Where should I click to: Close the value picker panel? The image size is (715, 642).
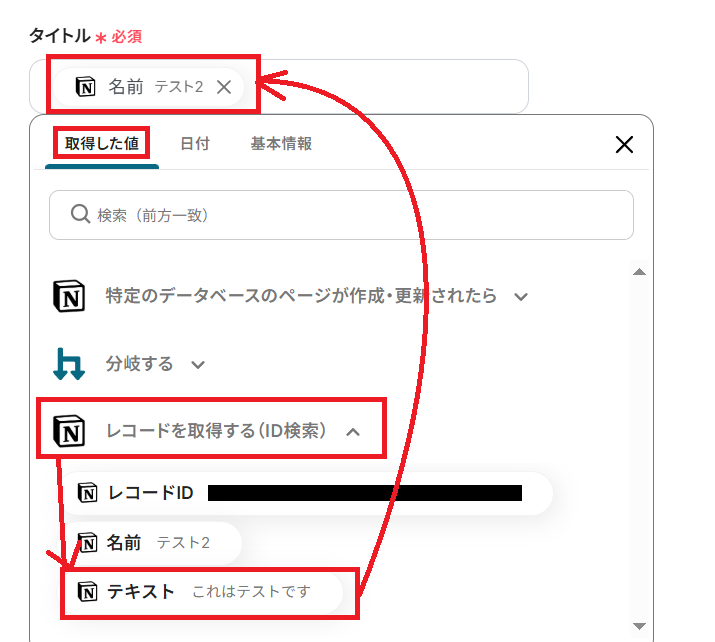tap(624, 145)
